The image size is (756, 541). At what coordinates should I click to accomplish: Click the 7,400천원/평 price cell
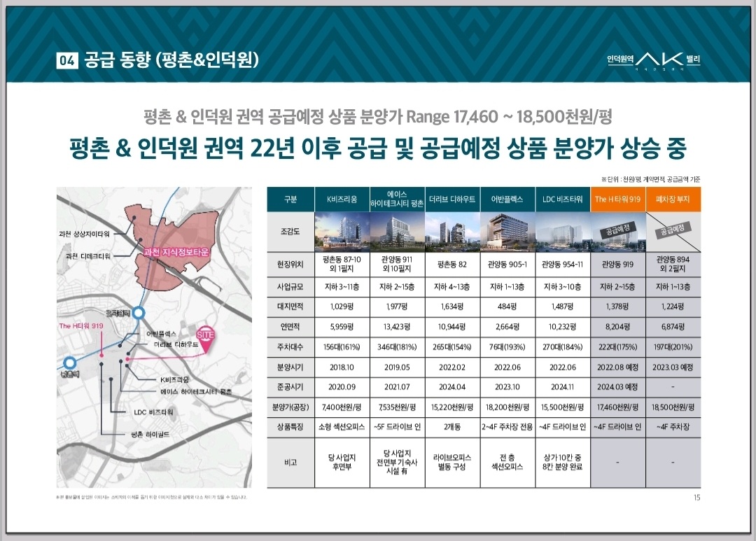[342, 407]
